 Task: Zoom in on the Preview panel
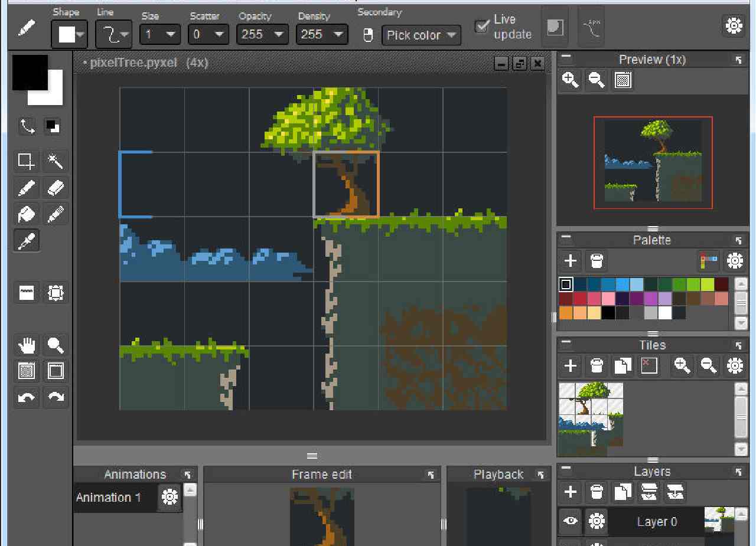click(x=570, y=80)
